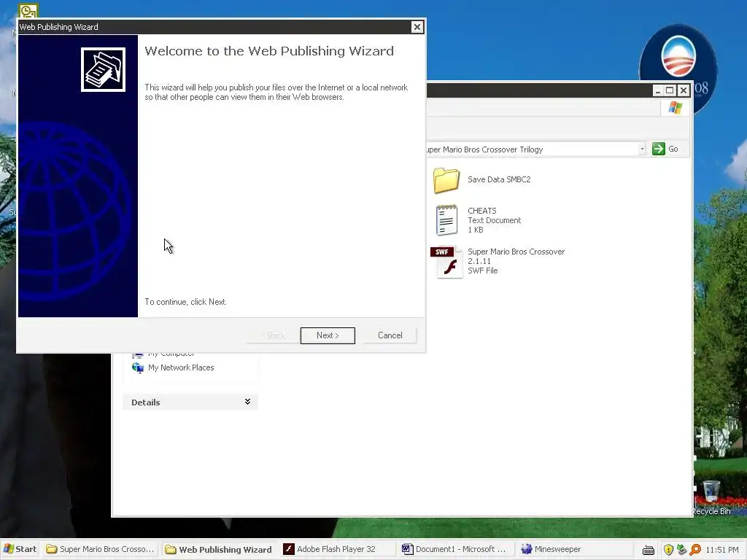Click the network connection tray icon
The height and width of the screenshot is (560, 747).
click(682, 550)
